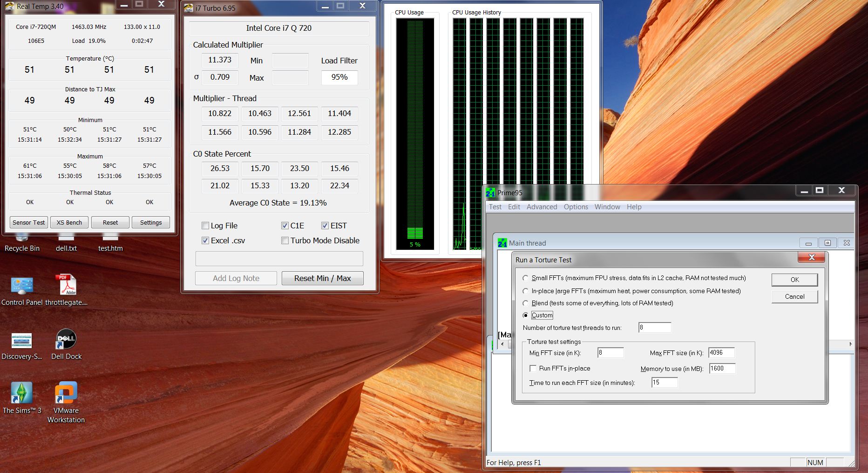Open the Dell Dock shortcut

tap(66, 345)
